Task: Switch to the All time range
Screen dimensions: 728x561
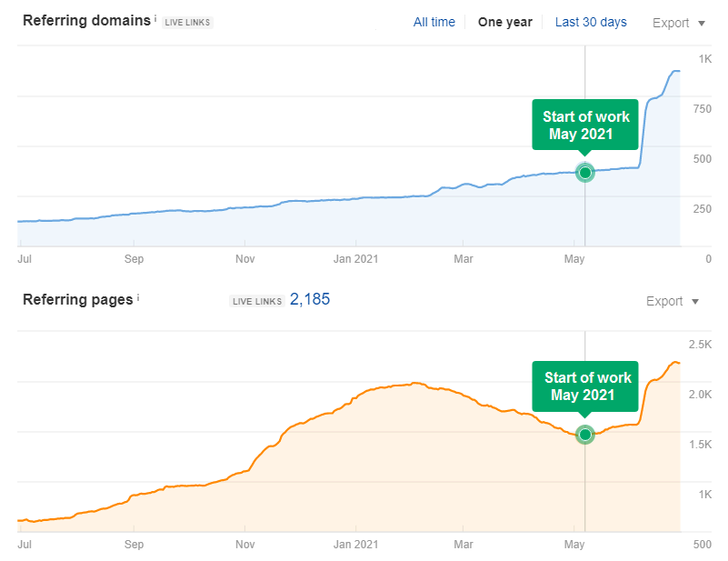Action: (434, 22)
